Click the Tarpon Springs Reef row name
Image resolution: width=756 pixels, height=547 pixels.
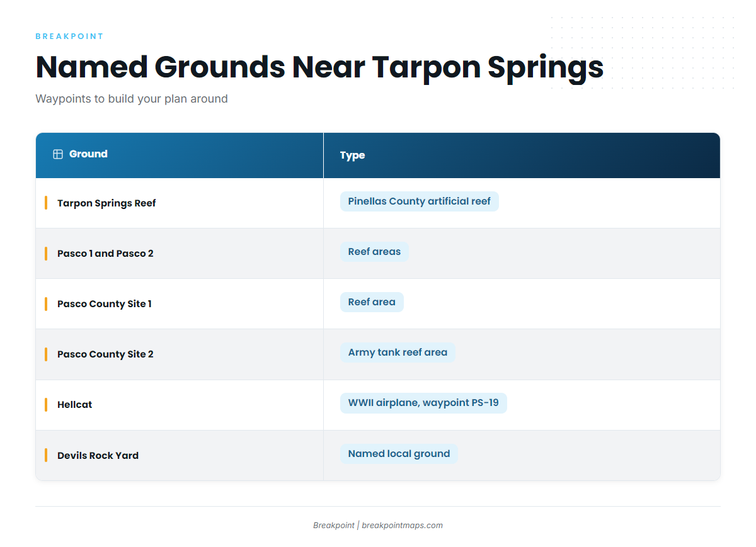(106, 203)
